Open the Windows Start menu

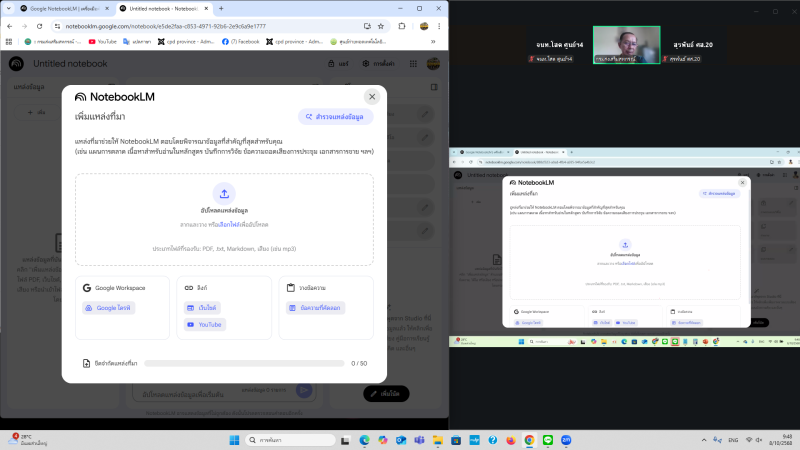[233, 440]
